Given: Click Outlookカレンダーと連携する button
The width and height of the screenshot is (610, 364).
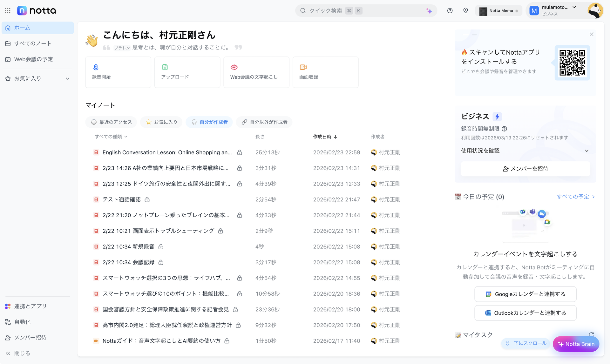Looking at the screenshot, I should coord(525,313).
